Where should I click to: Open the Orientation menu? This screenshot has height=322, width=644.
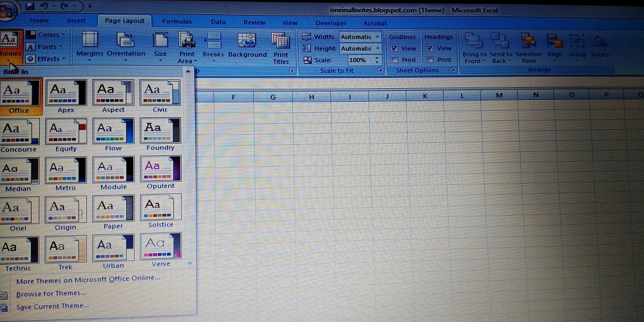pos(126,47)
